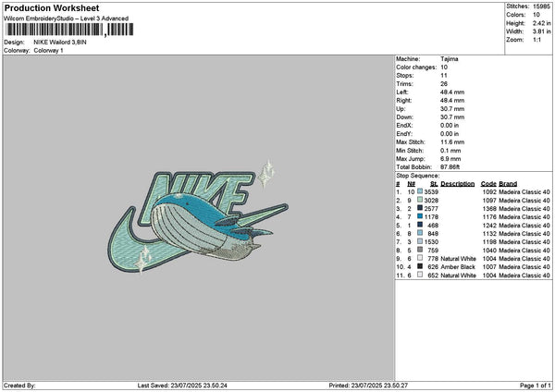Click the barcode under the Wilcom header
The width and height of the screenshot is (555, 392).
[69, 30]
